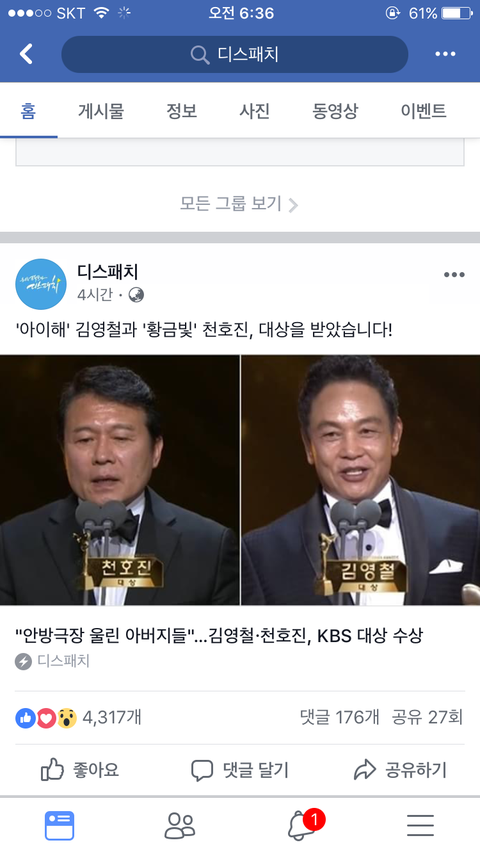Expand 모든 그룹 보기 link
Screen dimensions: 480x854
point(239,204)
